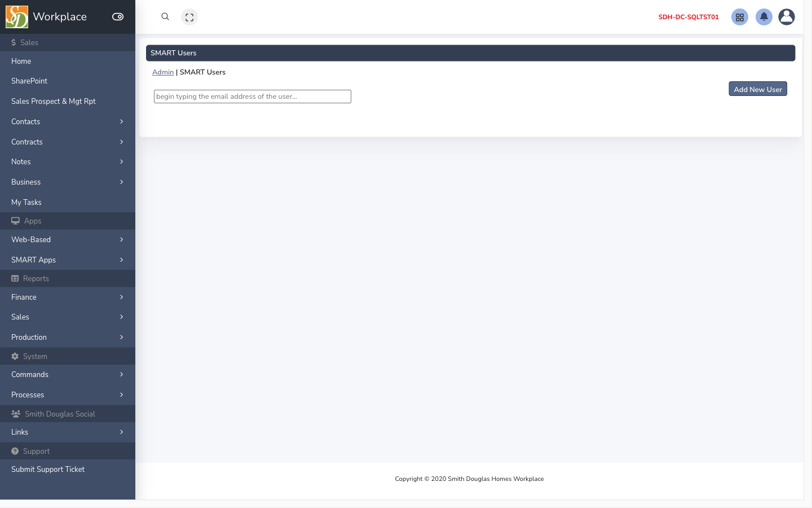The width and height of the screenshot is (812, 508).
Task: Open the Notes menu item
Action: point(68,161)
